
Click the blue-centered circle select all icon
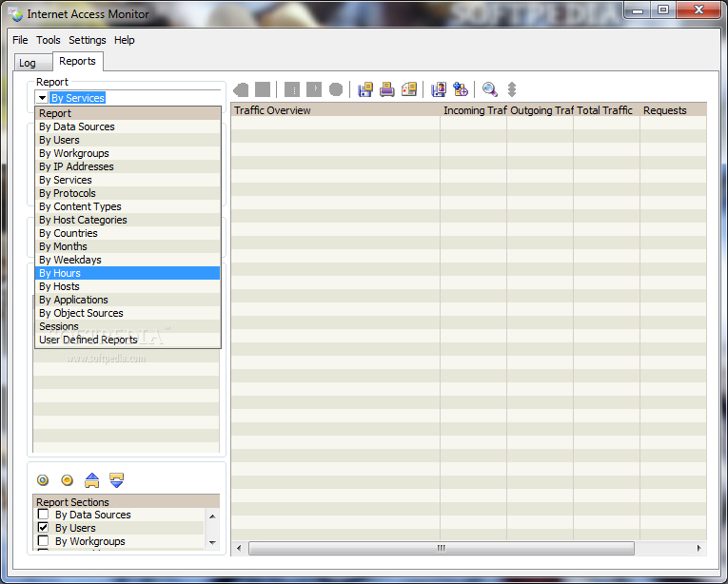point(43,480)
